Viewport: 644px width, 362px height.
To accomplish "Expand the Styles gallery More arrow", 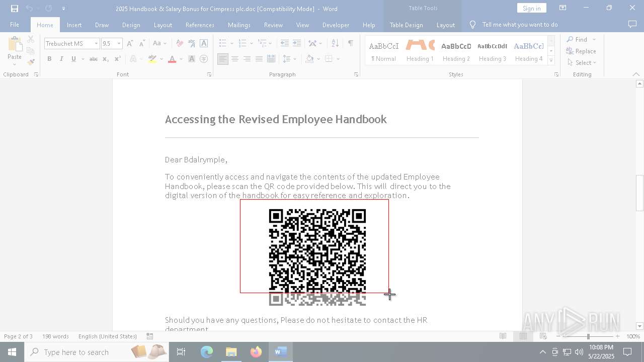I will point(551,60).
